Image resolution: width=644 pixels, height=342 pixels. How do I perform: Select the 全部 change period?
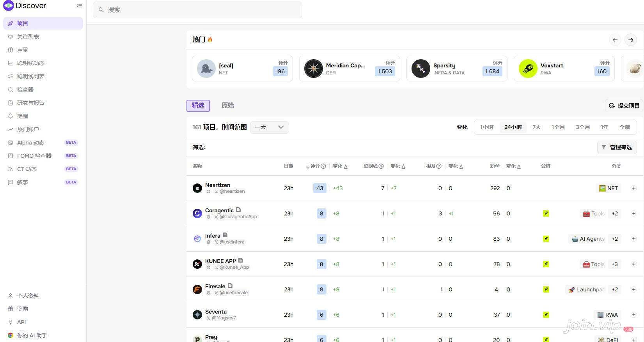click(625, 127)
